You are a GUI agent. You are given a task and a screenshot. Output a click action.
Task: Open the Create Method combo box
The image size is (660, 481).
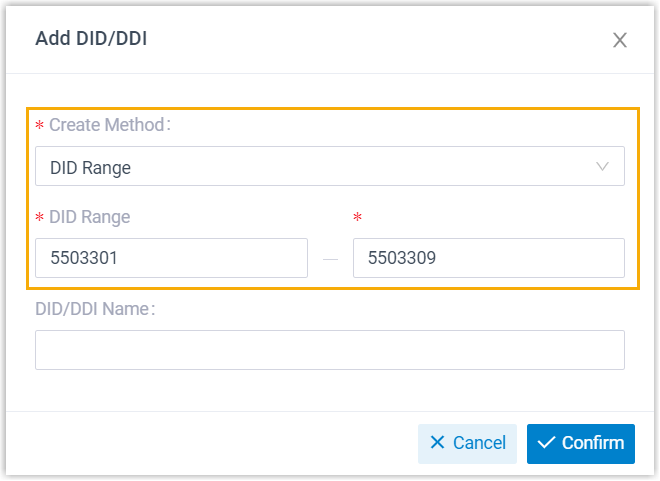tap(330, 167)
